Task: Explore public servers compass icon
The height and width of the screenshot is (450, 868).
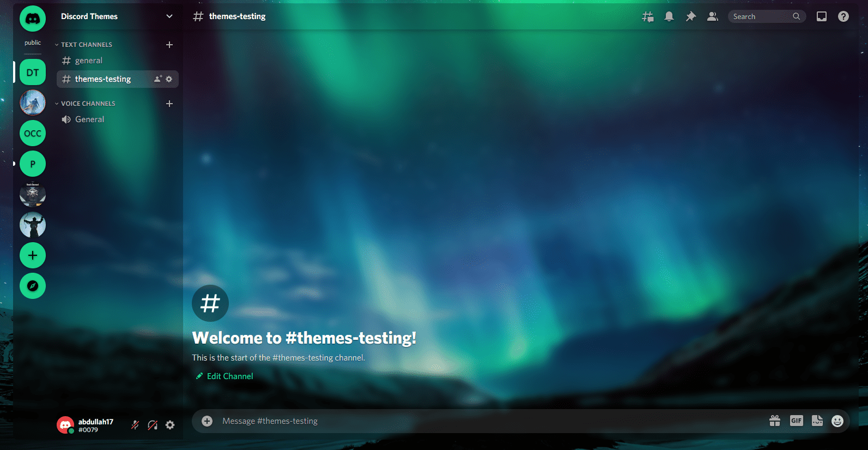Action: click(x=33, y=286)
